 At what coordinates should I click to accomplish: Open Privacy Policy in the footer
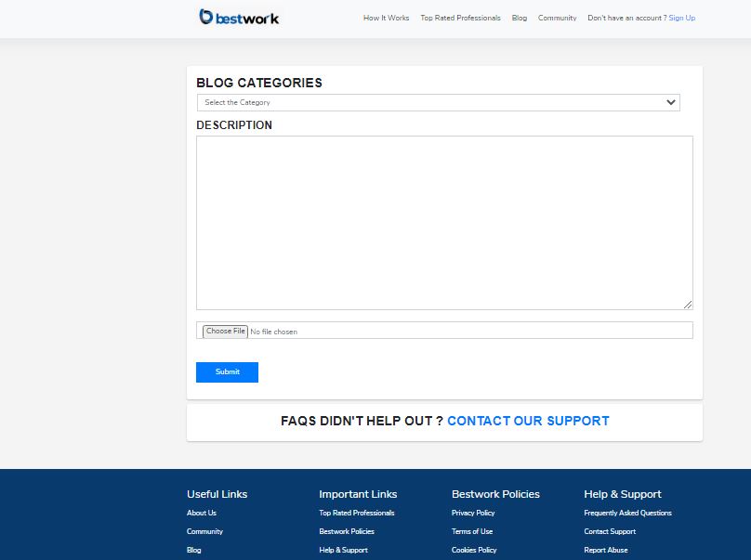pos(473,513)
